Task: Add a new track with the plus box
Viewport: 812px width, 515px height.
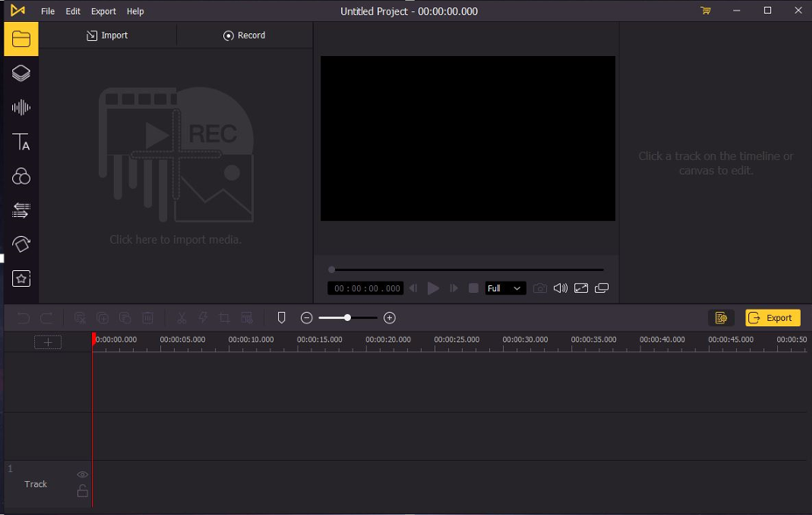Action: [47, 342]
